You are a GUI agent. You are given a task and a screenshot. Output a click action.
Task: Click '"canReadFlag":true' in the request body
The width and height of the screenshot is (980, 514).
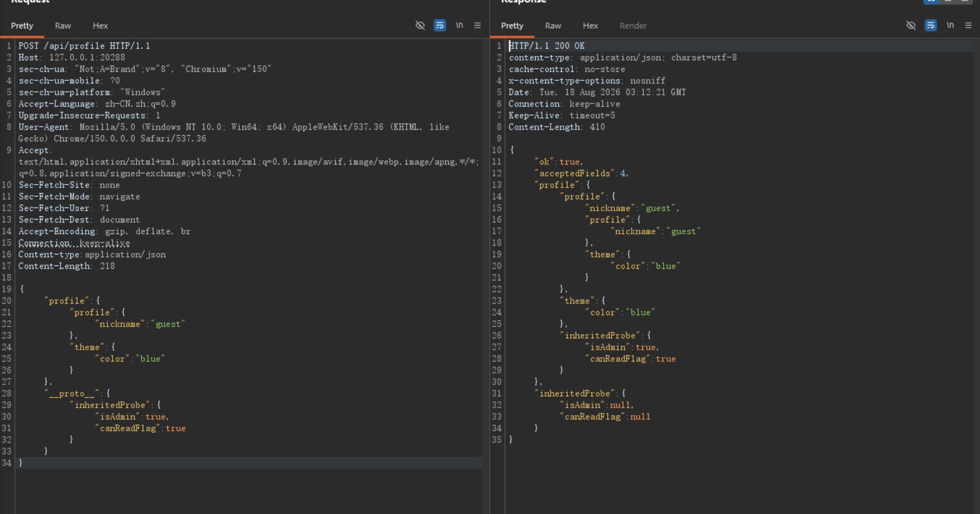click(x=140, y=428)
